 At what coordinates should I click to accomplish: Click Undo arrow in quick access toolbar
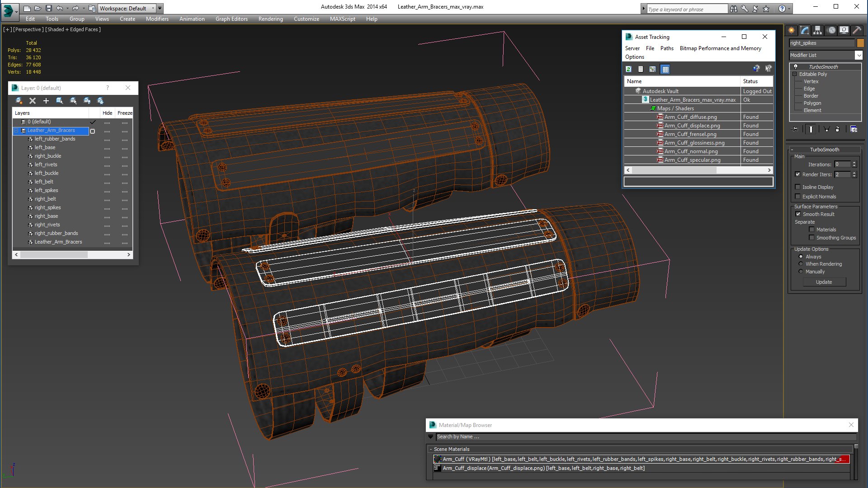(59, 8)
